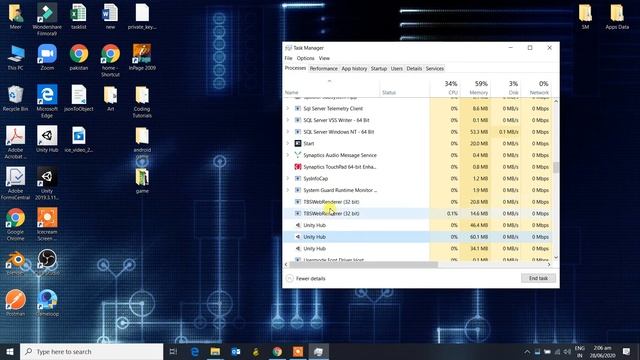Screen dimensions: 640x360
Task: Click the Task View taskbar button
Action: pyautogui.click(x=173, y=351)
